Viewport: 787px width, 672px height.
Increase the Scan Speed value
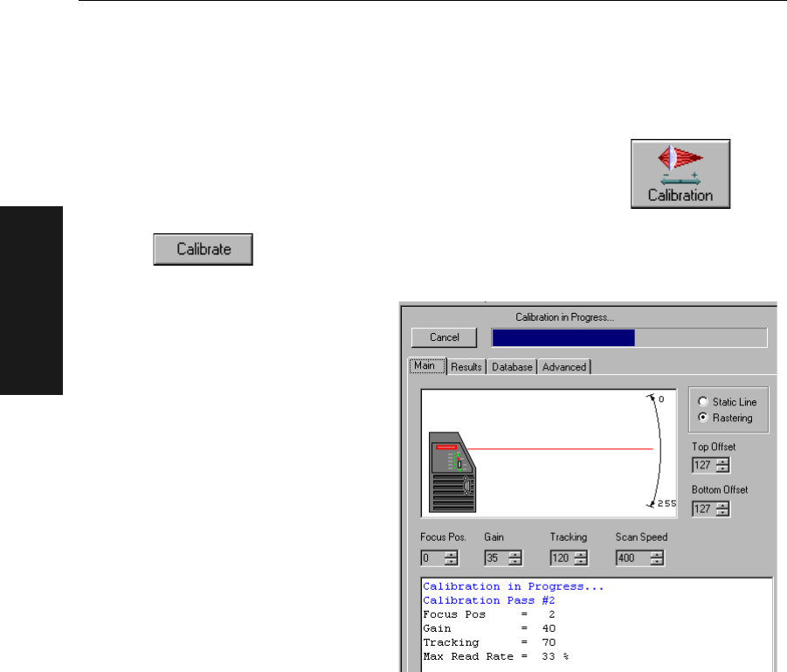pyautogui.click(x=657, y=555)
